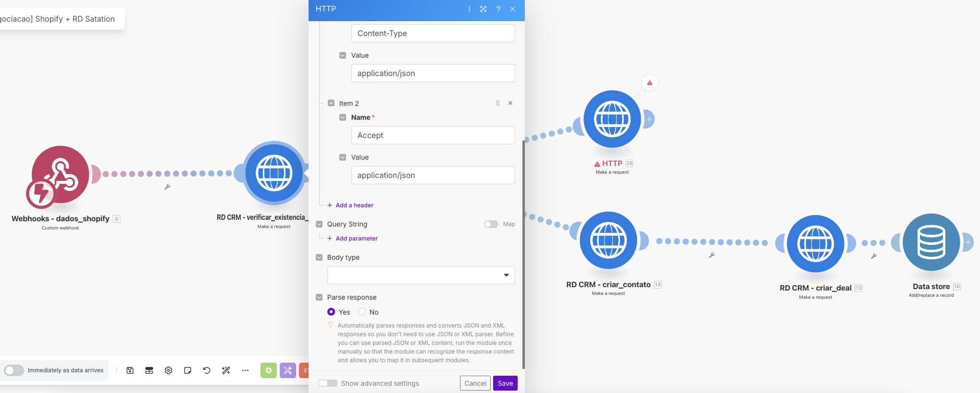The width and height of the screenshot is (980, 393).
Task: Click the Cancel button
Action: (475, 383)
